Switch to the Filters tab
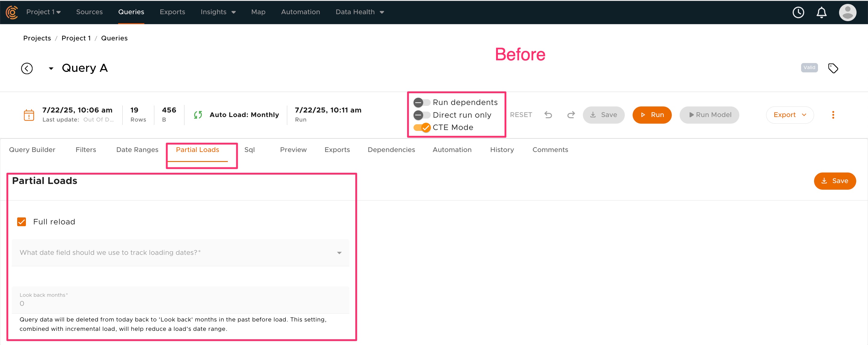The width and height of the screenshot is (868, 345). [86, 150]
